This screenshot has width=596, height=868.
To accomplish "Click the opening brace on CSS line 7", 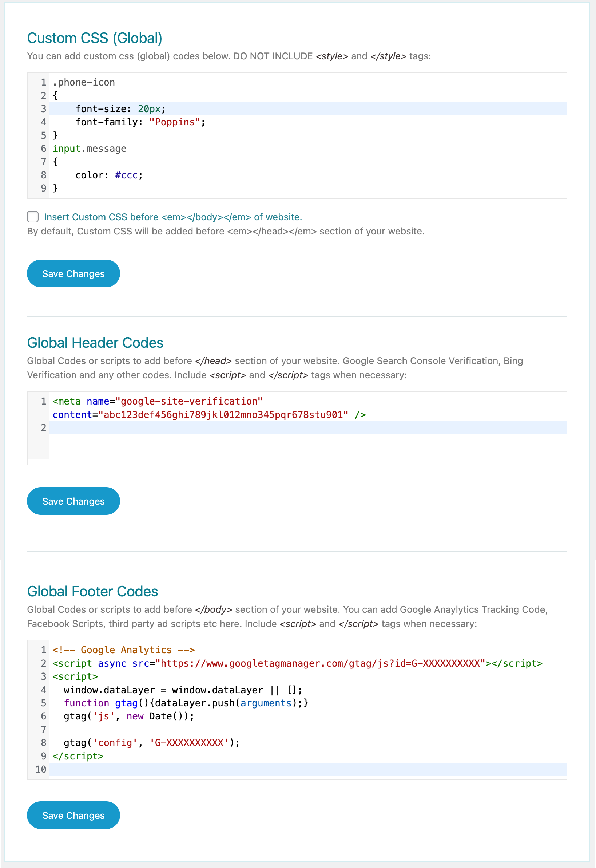I will (55, 162).
